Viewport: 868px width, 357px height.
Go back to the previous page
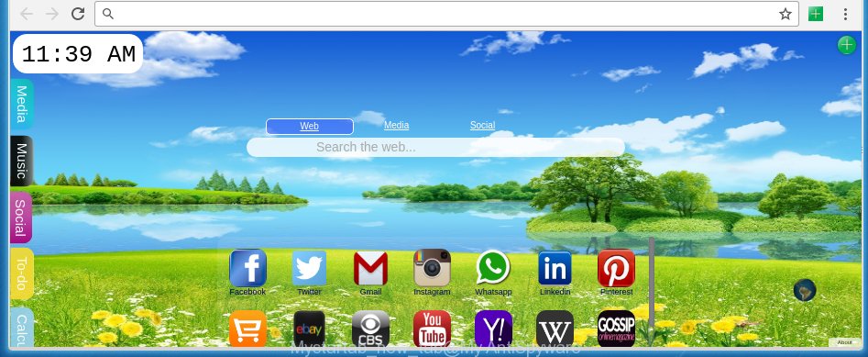[x=26, y=14]
